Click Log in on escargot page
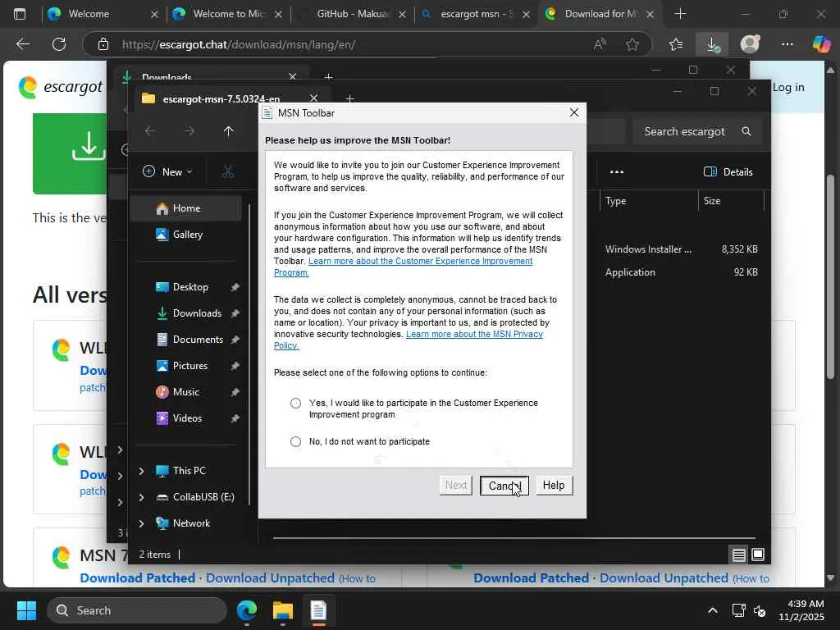 tap(788, 87)
